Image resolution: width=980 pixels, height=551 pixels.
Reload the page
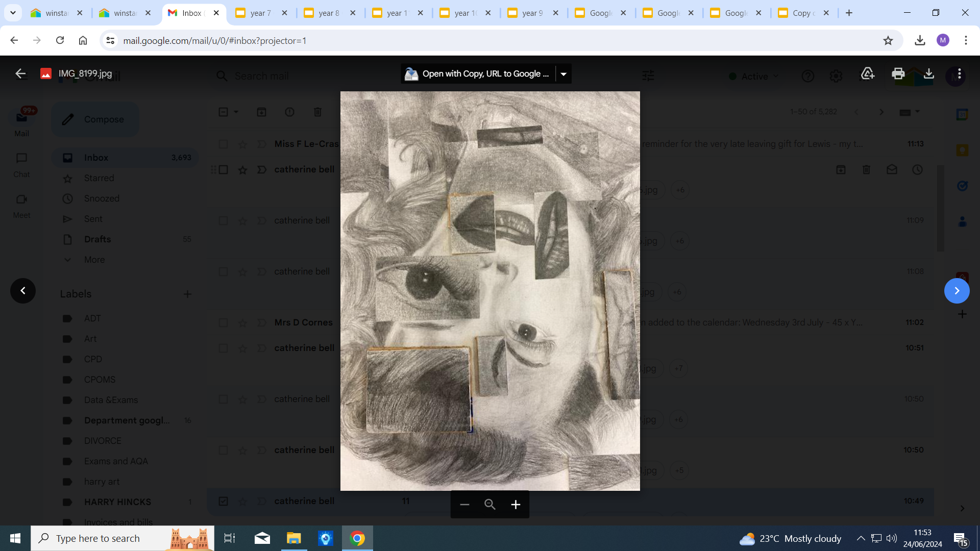pos(60,40)
